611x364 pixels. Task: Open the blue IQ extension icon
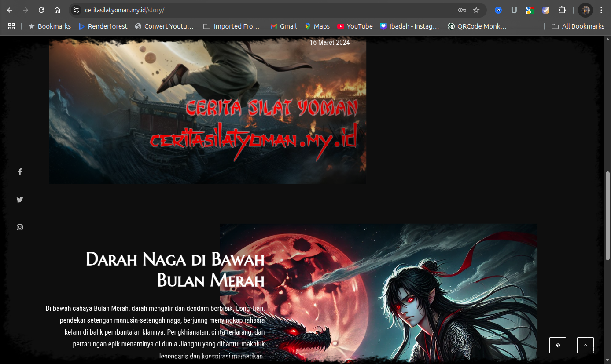498,10
